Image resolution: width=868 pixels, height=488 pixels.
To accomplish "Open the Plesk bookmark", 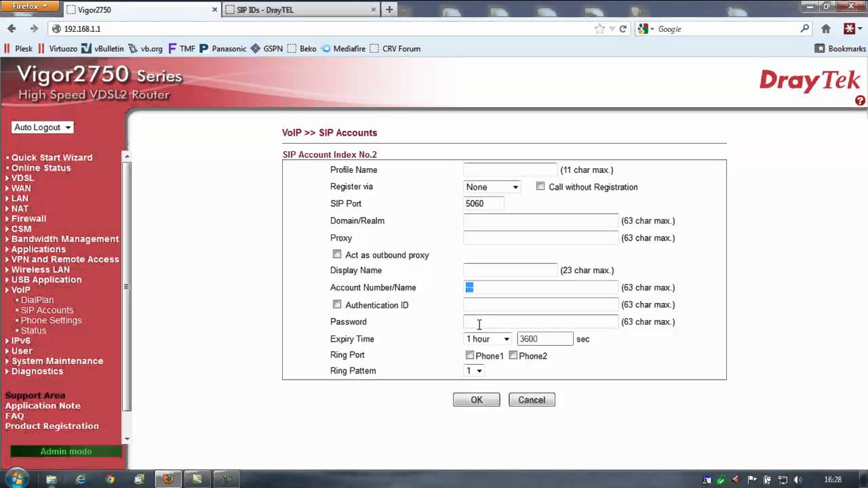I will 18,49.
